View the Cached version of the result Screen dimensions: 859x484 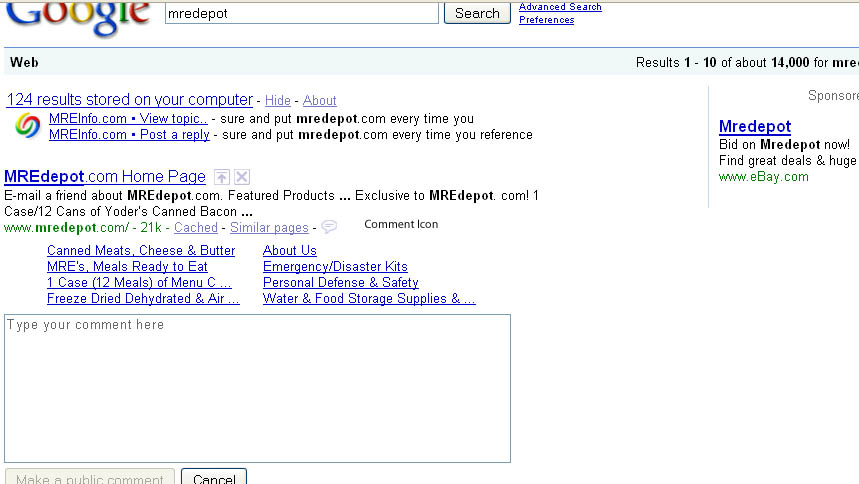(196, 228)
